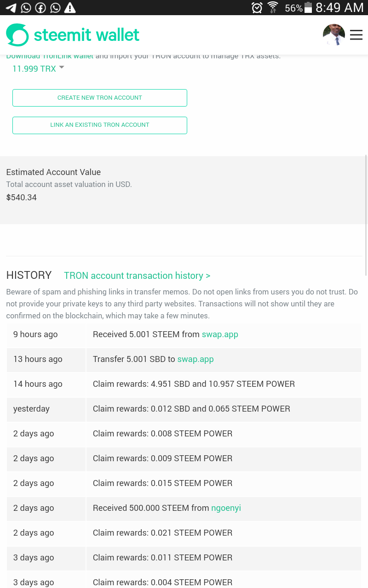Open swap.app link in Transfer entry

pyautogui.click(x=195, y=359)
